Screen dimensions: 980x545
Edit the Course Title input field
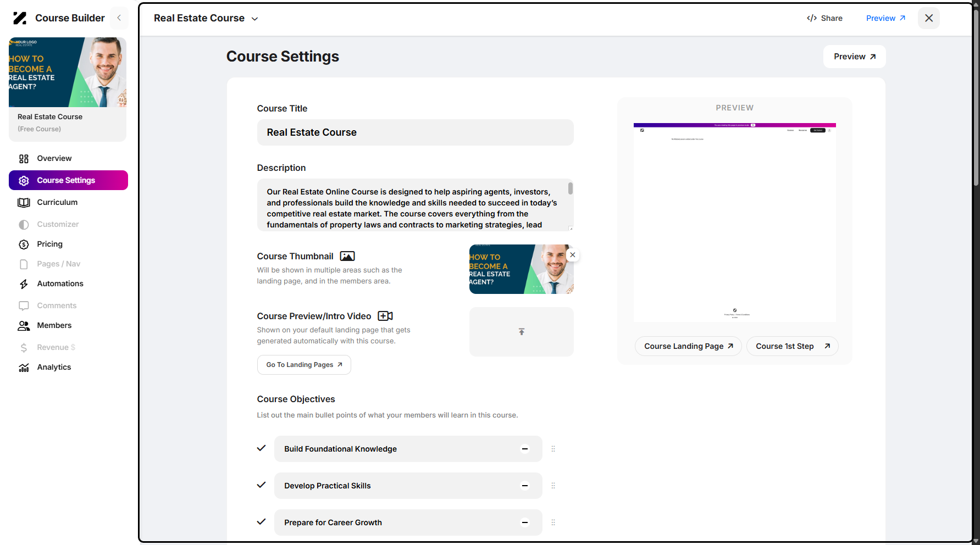point(416,132)
